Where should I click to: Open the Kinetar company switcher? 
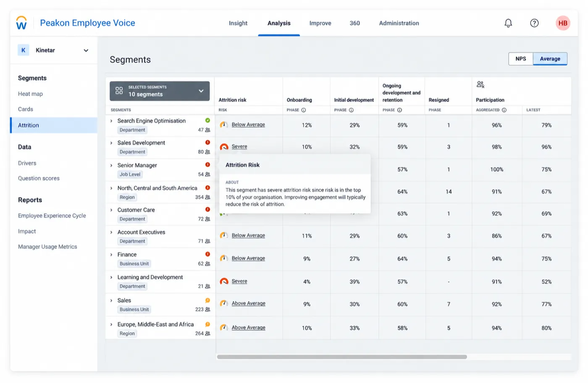53,50
